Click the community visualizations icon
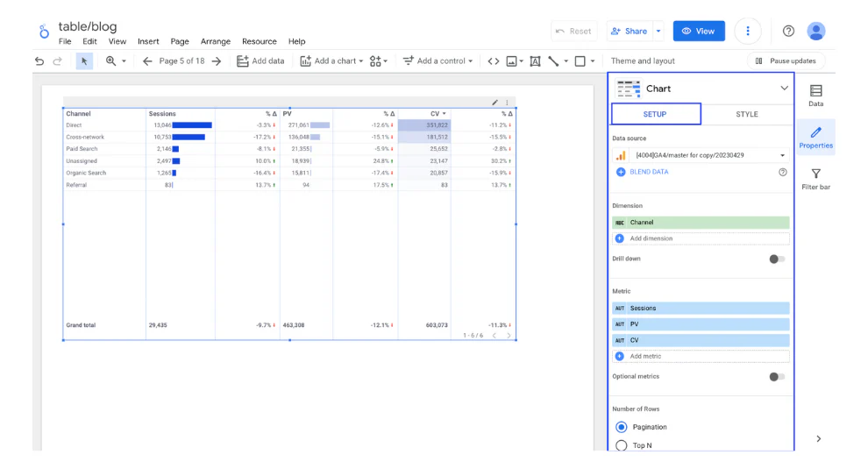Viewport: 868px width, 469px height. [375, 60]
